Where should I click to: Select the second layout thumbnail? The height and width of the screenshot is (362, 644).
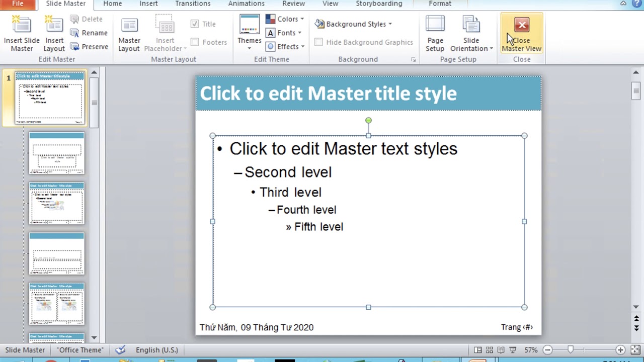tap(57, 153)
